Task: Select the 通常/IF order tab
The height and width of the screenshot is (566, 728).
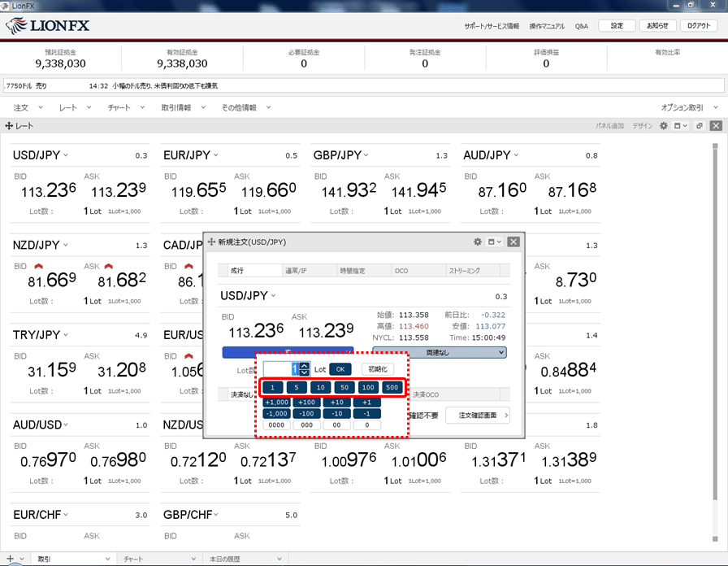Action: point(310,271)
